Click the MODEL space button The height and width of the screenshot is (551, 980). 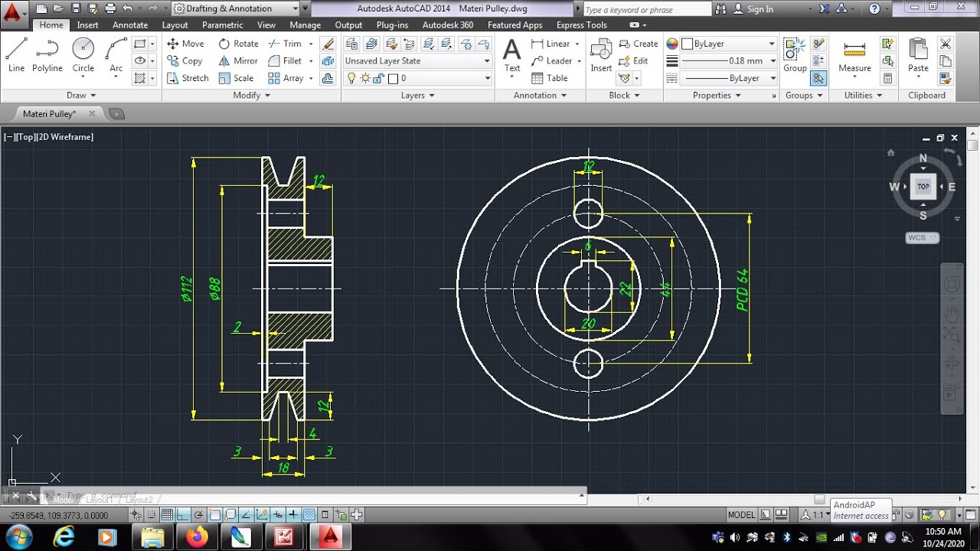pos(741,515)
